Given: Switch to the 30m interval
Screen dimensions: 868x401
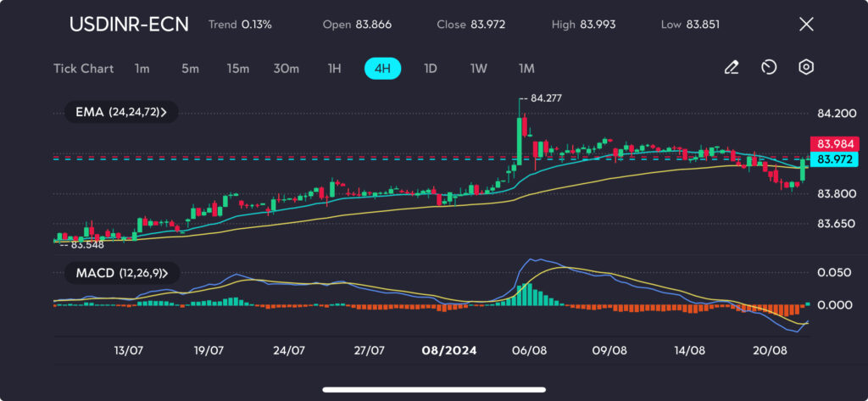Looking at the screenshot, I should [x=286, y=69].
